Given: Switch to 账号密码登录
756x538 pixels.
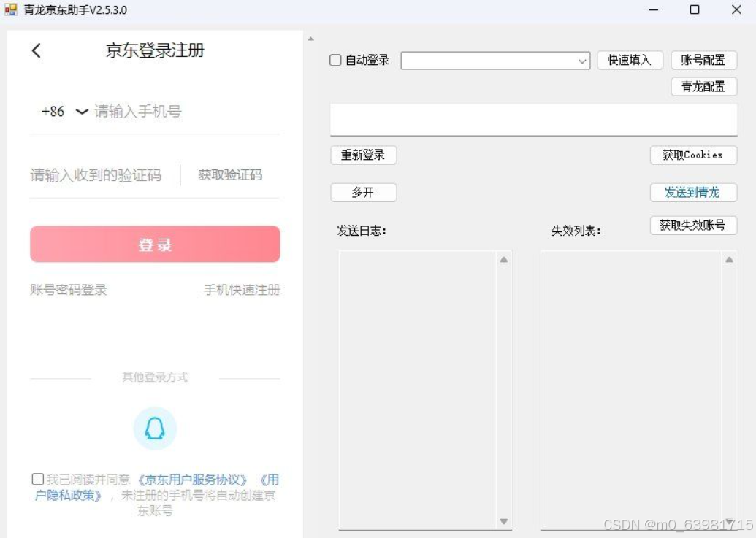Looking at the screenshot, I should tap(69, 290).
